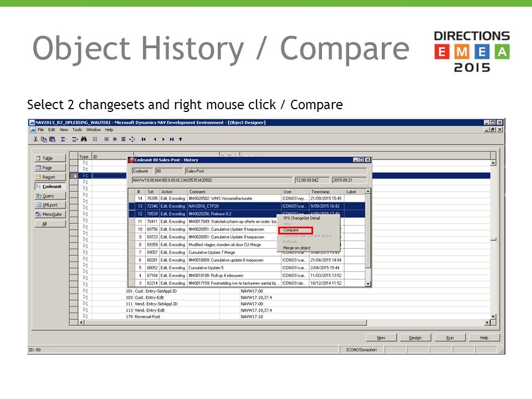
Task: Select history row 4 Roll up 4 inbouwen
Action: coord(247,275)
